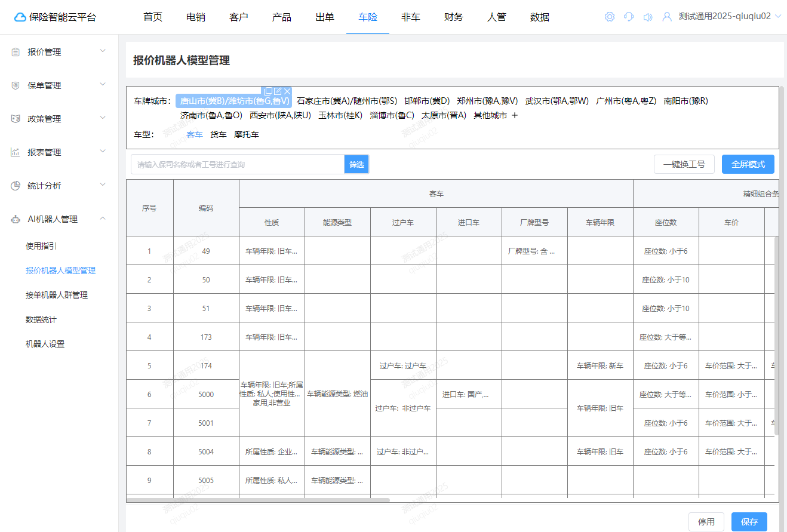
Task: Open the 数据 top menu
Action: 540,17
